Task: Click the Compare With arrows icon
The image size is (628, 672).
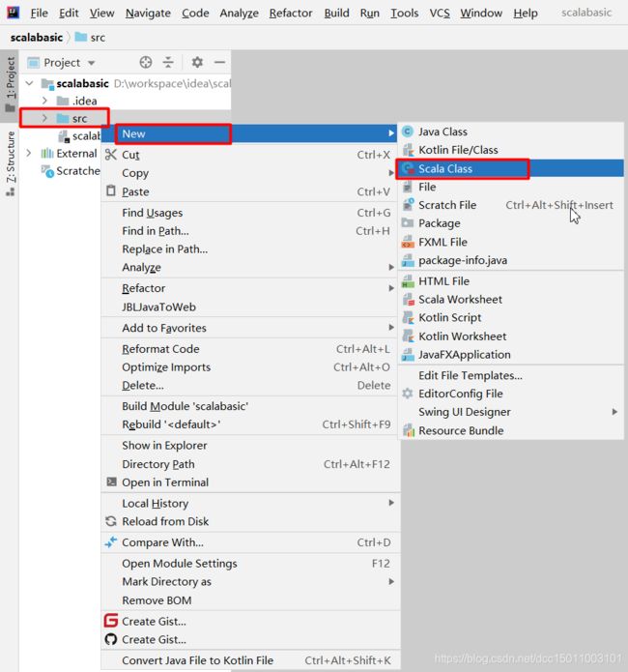Action: 111,542
